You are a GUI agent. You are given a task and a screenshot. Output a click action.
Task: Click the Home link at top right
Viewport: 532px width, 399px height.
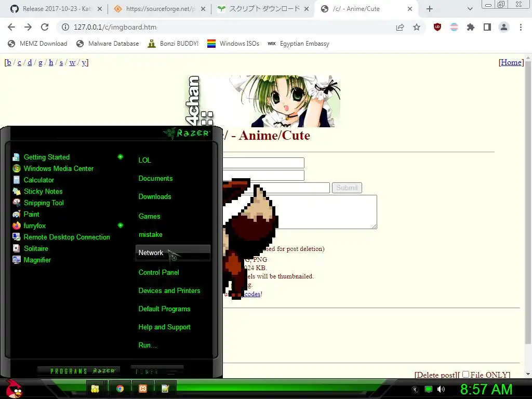(x=511, y=62)
